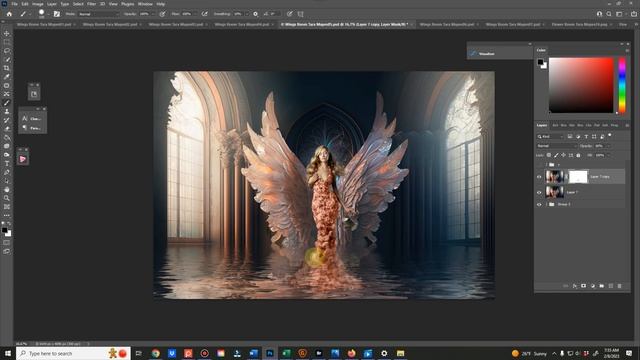This screenshot has height=360, width=640.
Task: Toggle the Brush Settings panel button
Action: 57,14
